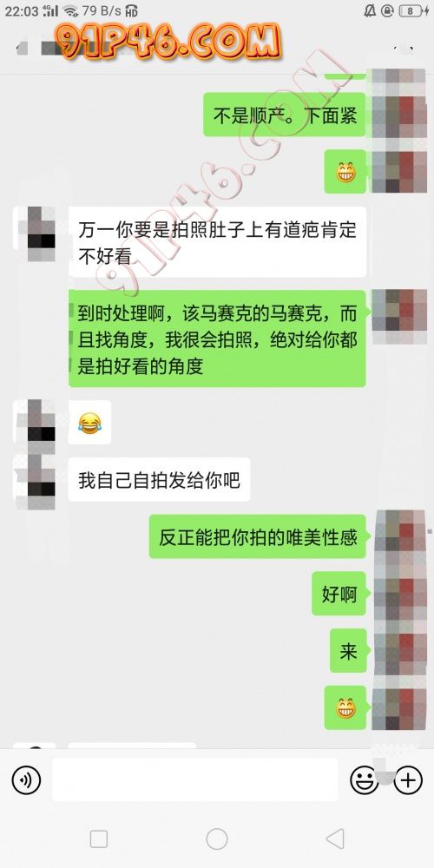Select the grinning emoji bubble below 来

pyautogui.click(x=345, y=707)
